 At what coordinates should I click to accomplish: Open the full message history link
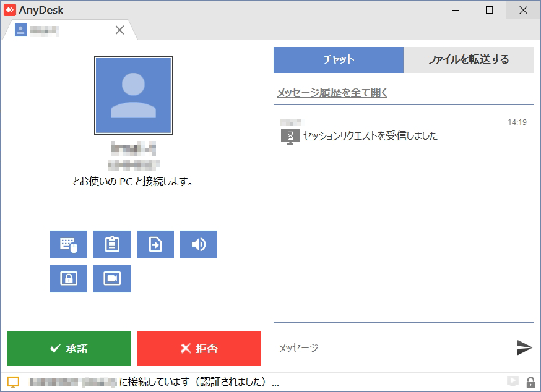click(x=332, y=92)
